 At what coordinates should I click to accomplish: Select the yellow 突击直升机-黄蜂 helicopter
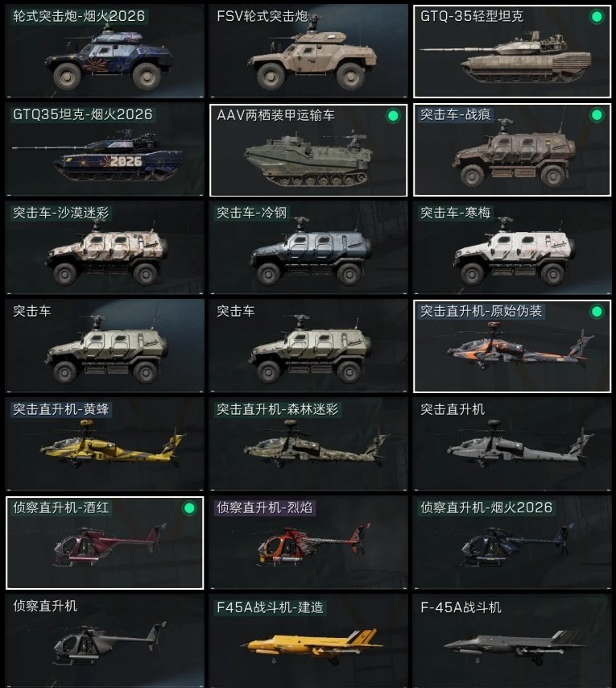(x=105, y=444)
